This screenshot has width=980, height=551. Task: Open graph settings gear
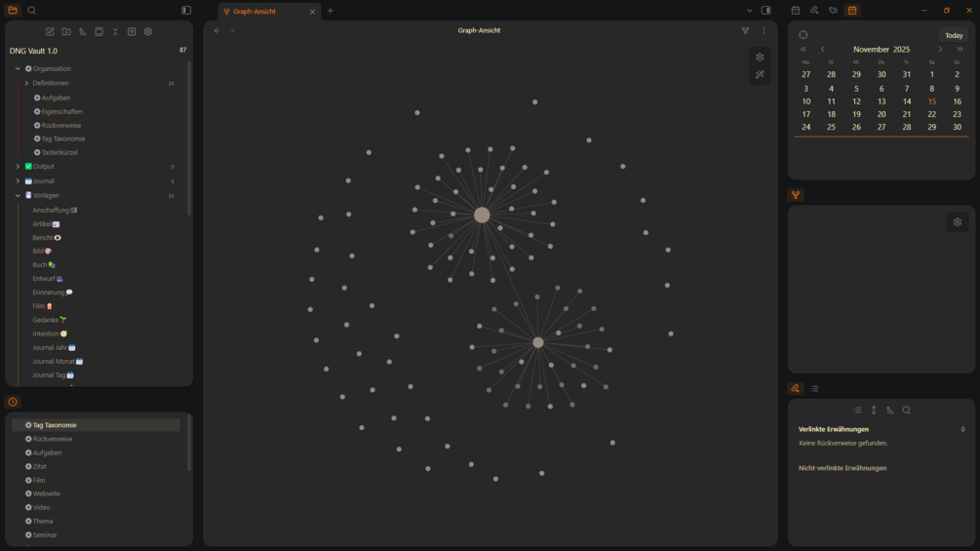(760, 58)
